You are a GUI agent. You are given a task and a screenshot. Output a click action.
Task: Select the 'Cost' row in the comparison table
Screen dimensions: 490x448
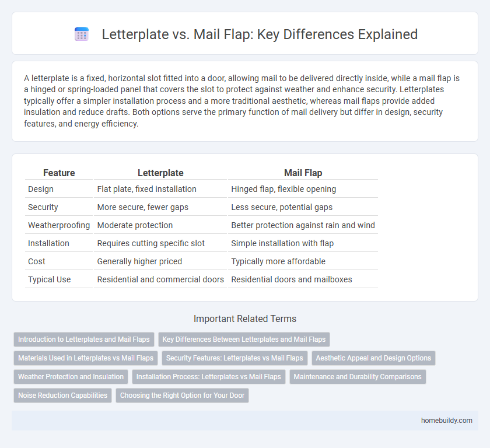point(36,261)
